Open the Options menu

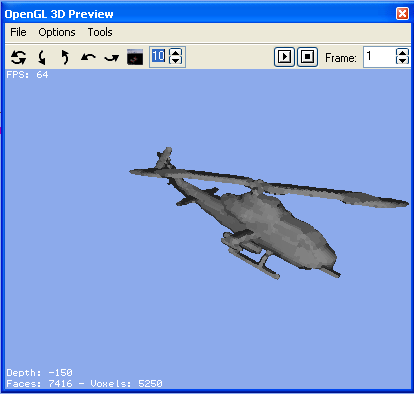57,32
